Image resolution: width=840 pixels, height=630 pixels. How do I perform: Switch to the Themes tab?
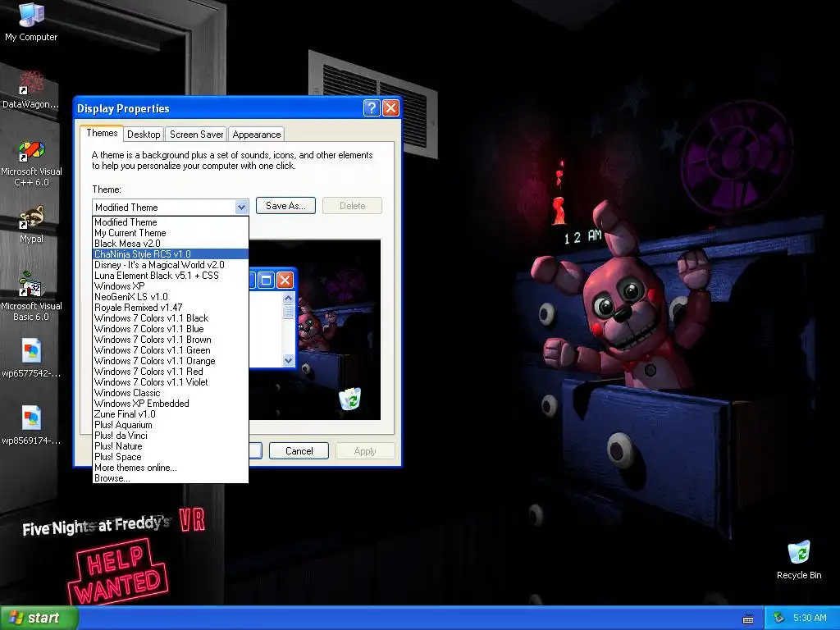tap(102, 133)
